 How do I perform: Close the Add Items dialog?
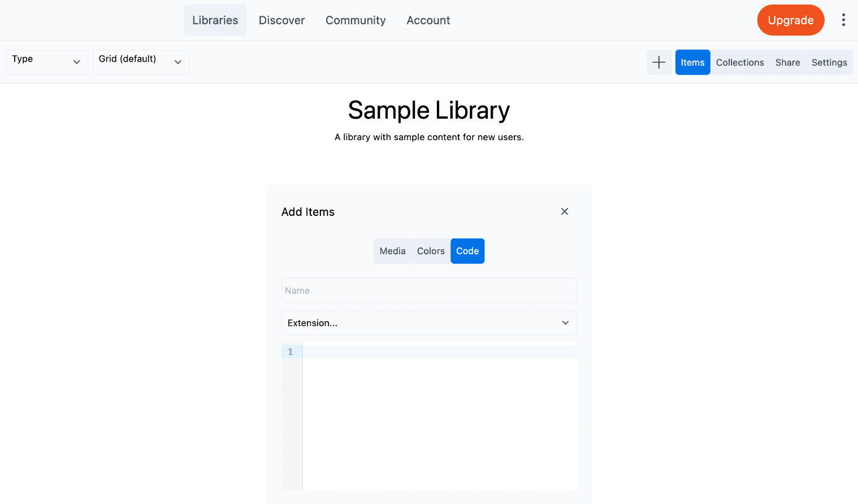(x=564, y=211)
